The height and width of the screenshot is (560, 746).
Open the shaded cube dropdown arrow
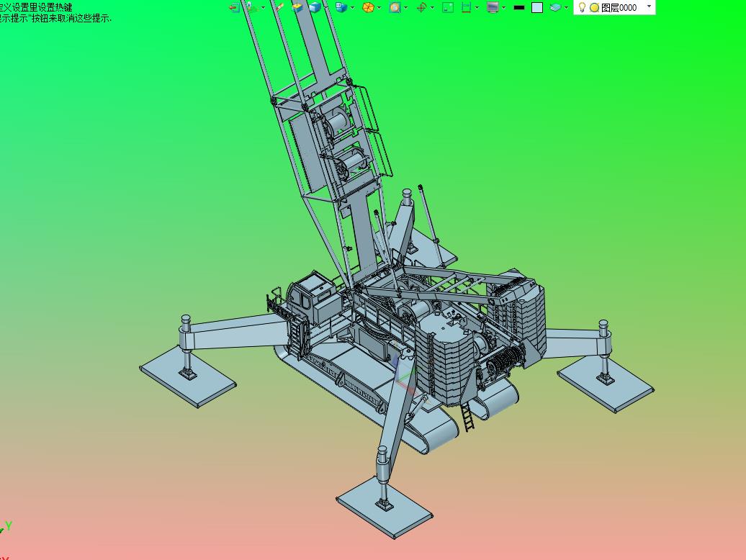(326, 8)
